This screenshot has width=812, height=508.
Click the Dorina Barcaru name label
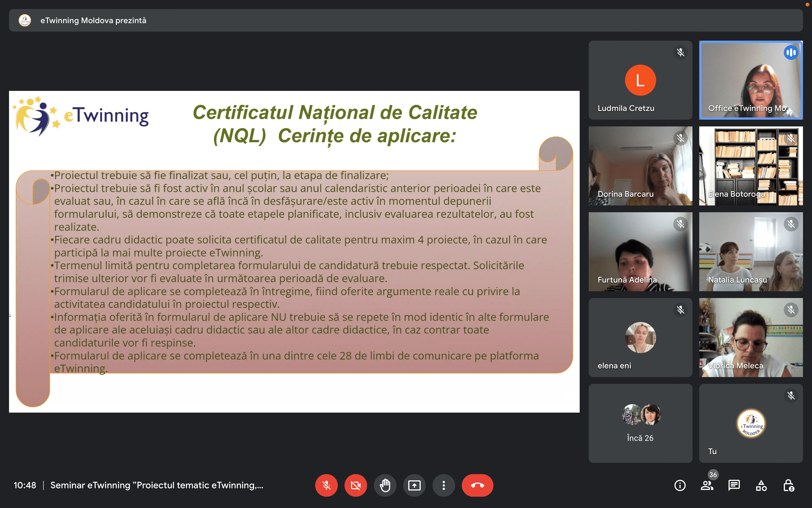click(625, 194)
